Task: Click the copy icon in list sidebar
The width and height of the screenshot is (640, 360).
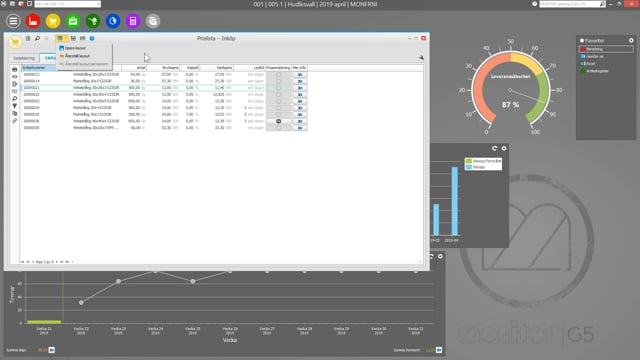Action: tap(15, 113)
